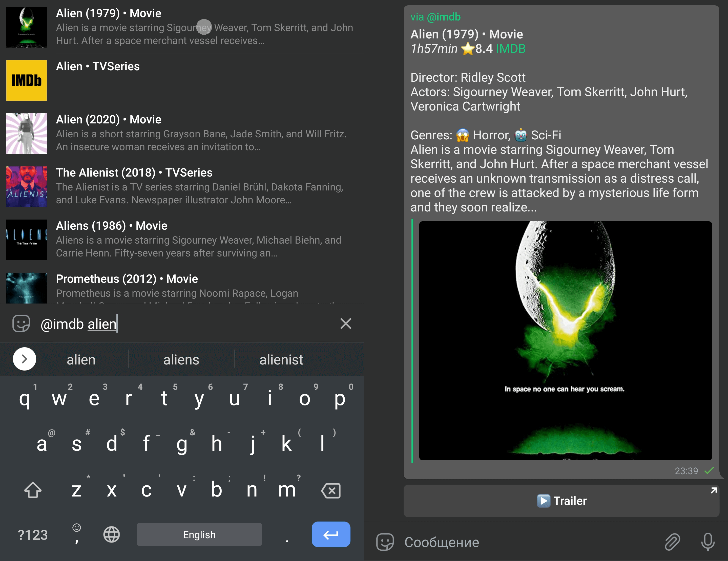Select the autocomplete suggestion 'aliens'
728x561 pixels.
180,359
